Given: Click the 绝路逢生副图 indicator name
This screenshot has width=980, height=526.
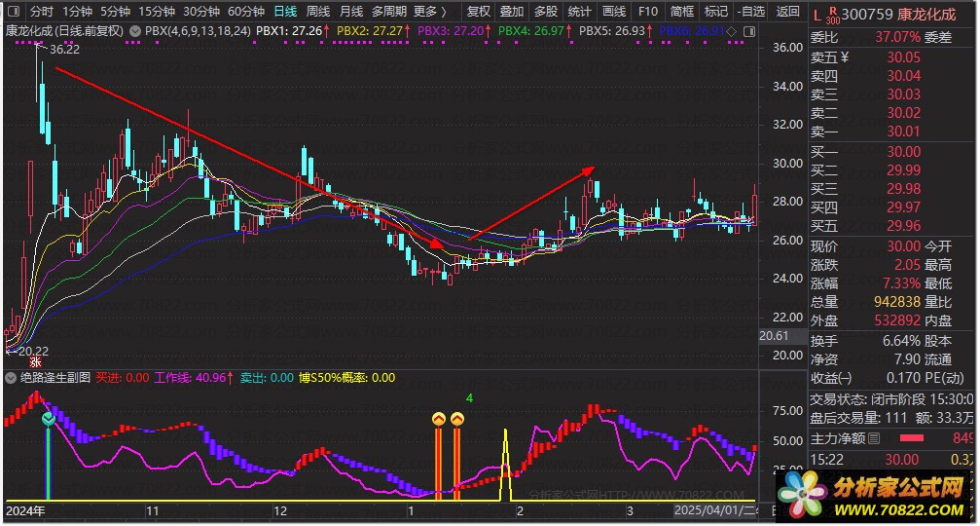Looking at the screenshot, I should pyautogui.click(x=55, y=378).
